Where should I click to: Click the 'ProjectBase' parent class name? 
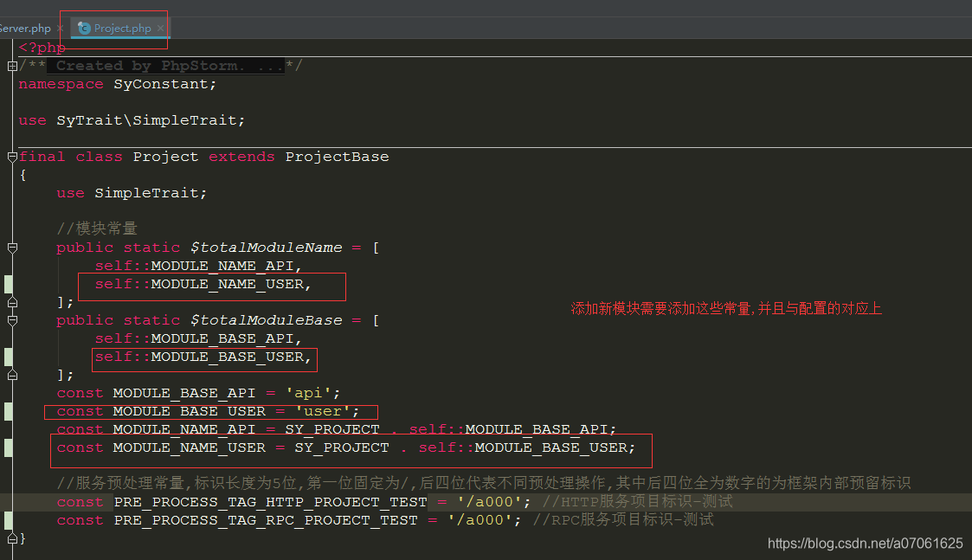coord(337,157)
